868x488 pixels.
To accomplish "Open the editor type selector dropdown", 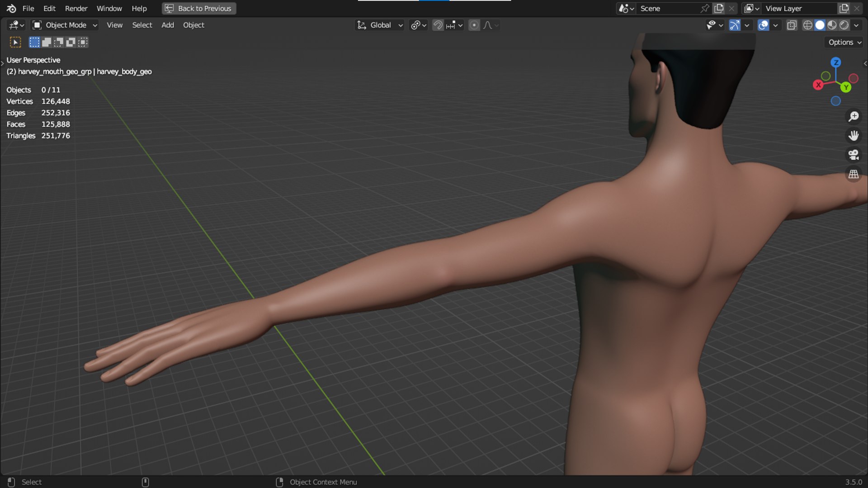I will [x=16, y=25].
